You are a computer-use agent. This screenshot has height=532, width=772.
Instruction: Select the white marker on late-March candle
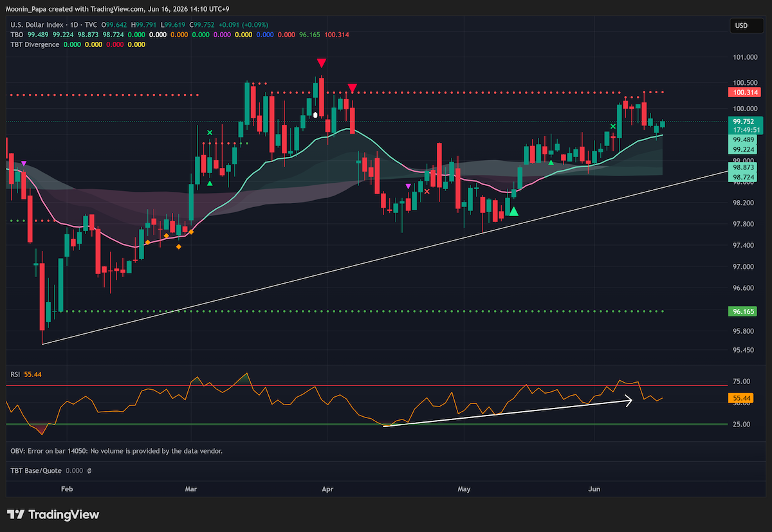pyautogui.click(x=315, y=115)
